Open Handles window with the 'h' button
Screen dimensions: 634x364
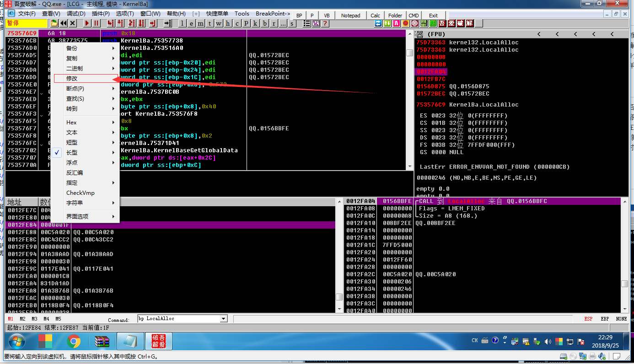pyautogui.click(x=228, y=23)
